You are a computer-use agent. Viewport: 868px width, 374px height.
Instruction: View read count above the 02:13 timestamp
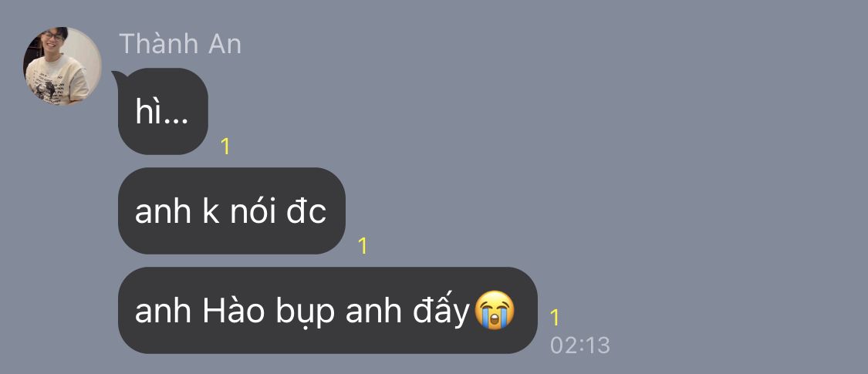click(555, 318)
